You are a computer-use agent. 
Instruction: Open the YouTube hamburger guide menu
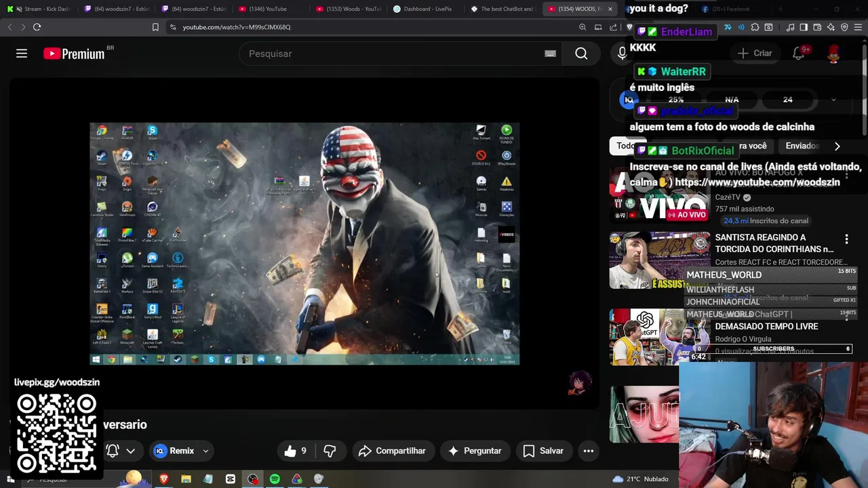[x=22, y=54]
